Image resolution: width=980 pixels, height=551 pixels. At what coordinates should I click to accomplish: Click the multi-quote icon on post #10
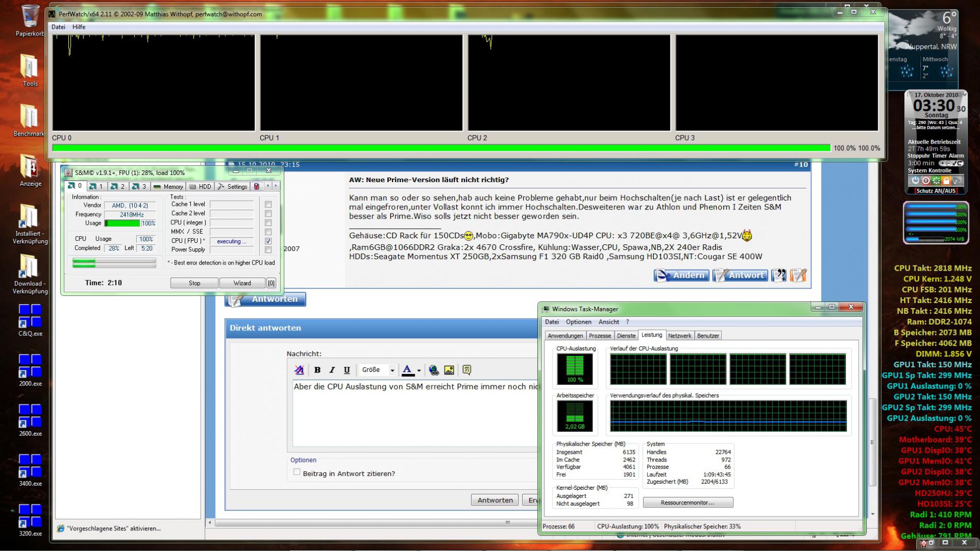point(779,275)
